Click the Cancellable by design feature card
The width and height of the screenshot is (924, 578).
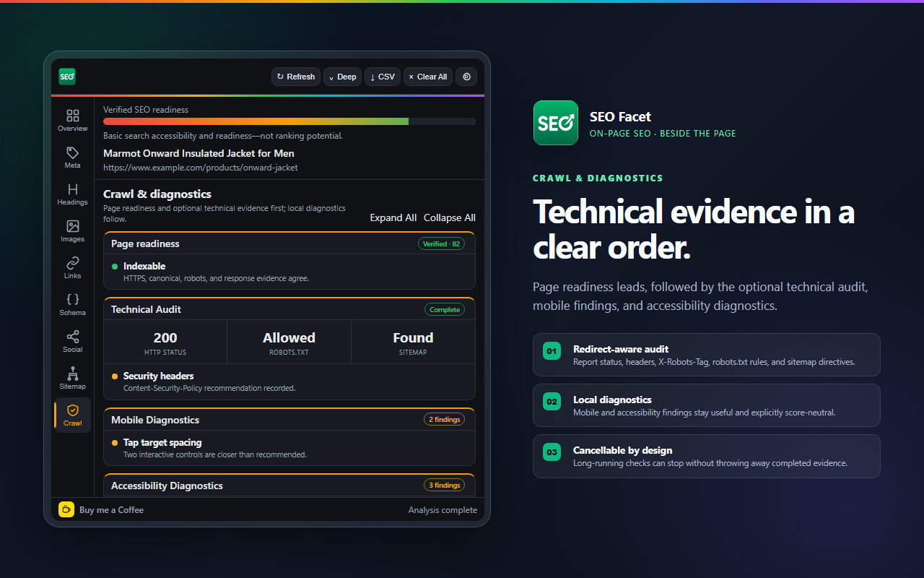[707, 456]
